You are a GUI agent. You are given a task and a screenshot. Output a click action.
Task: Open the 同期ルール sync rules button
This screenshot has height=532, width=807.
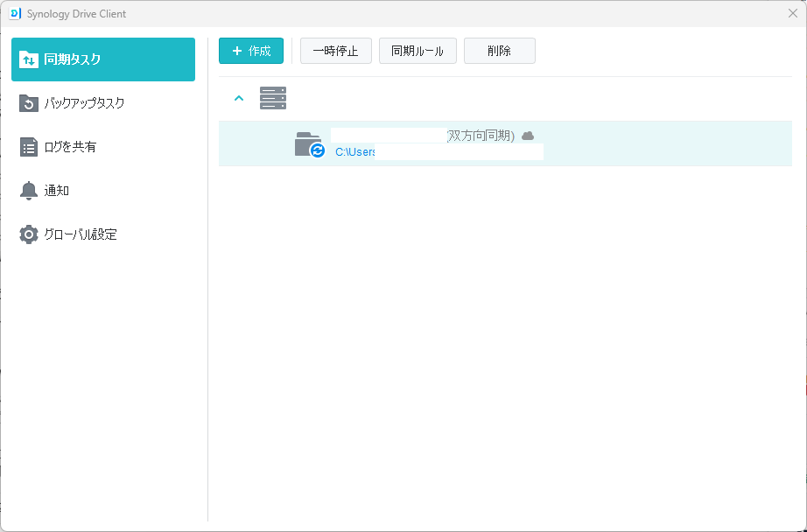point(418,51)
